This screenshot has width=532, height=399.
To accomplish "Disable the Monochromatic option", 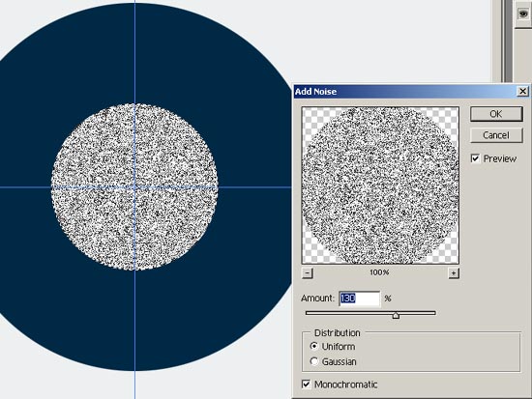I will click(x=306, y=385).
